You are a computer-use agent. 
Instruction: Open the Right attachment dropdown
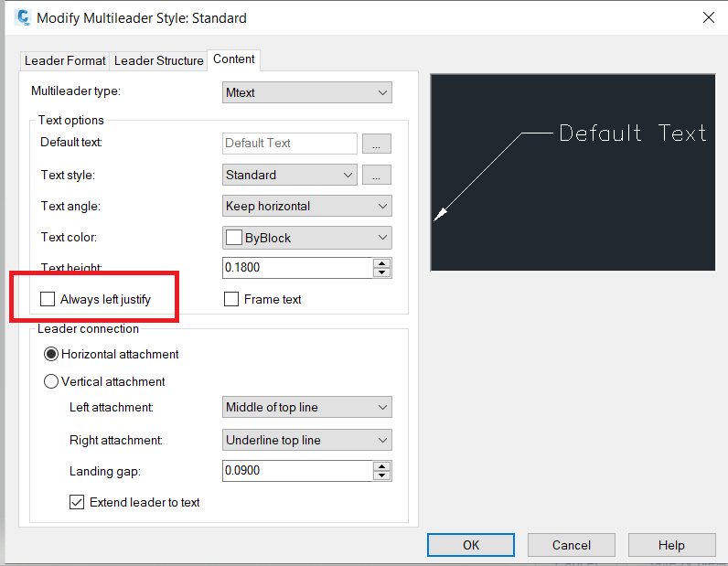tap(307, 440)
